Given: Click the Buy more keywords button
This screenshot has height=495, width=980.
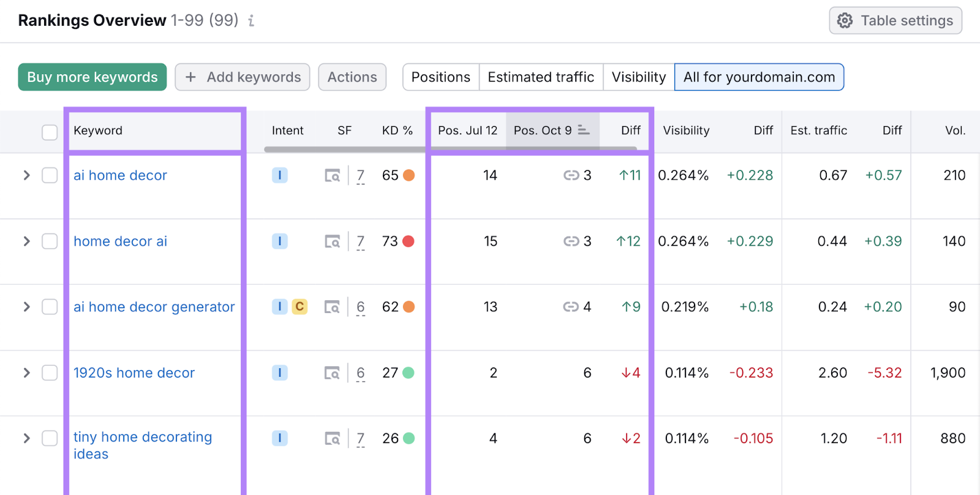Looking at the screenshot, I should pyautogui.click(x=92, y=77).
